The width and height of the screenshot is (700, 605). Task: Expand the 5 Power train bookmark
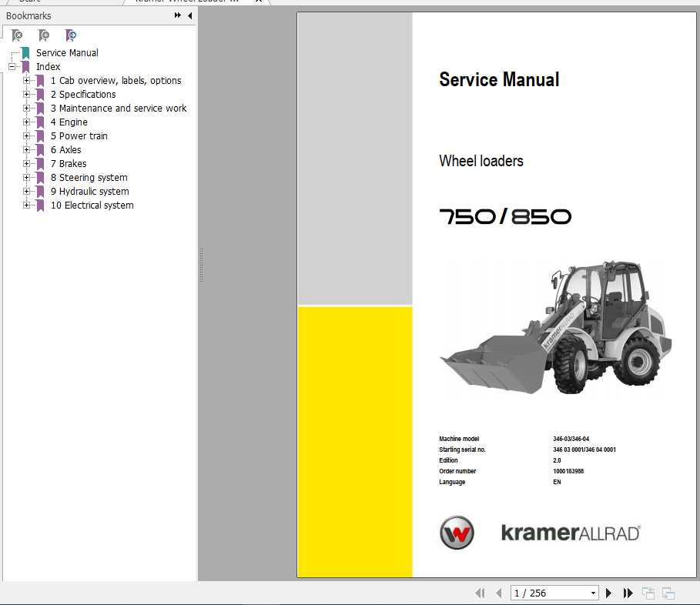26,136
